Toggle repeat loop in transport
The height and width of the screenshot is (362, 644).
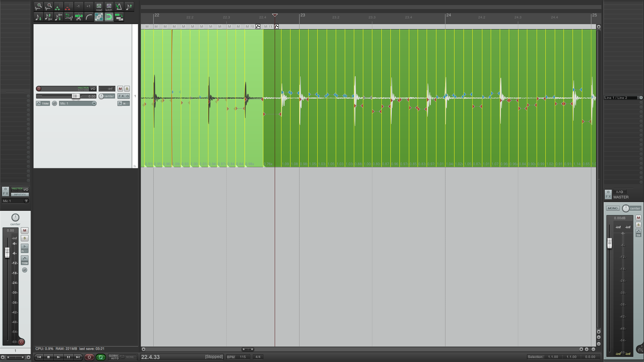point(101,357)
